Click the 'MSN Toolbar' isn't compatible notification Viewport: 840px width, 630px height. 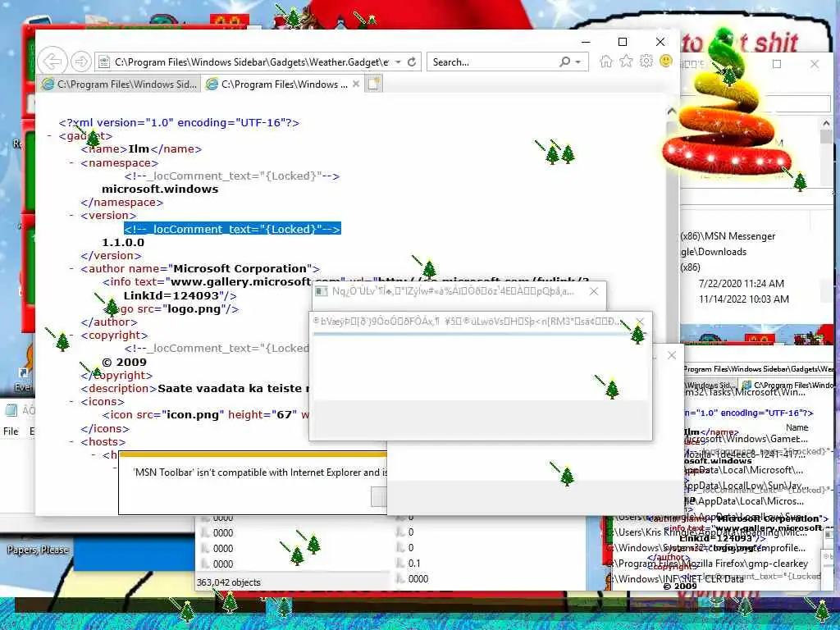260,472
